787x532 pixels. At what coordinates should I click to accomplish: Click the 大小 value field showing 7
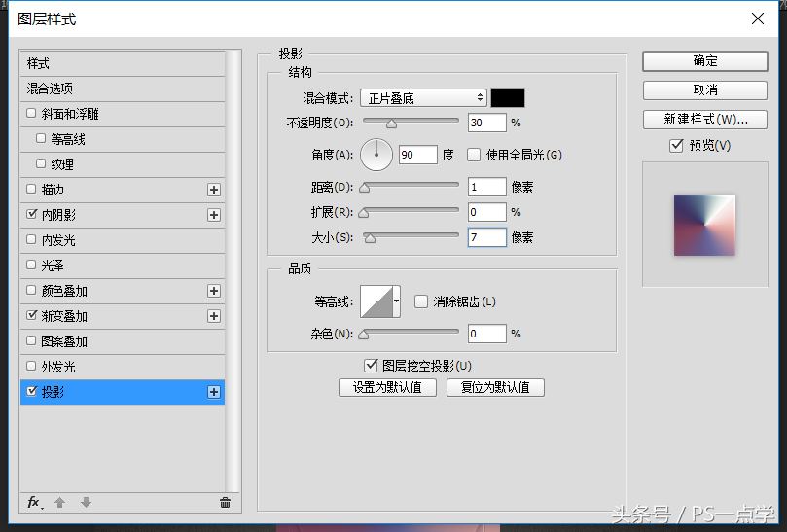coord(486,237)
